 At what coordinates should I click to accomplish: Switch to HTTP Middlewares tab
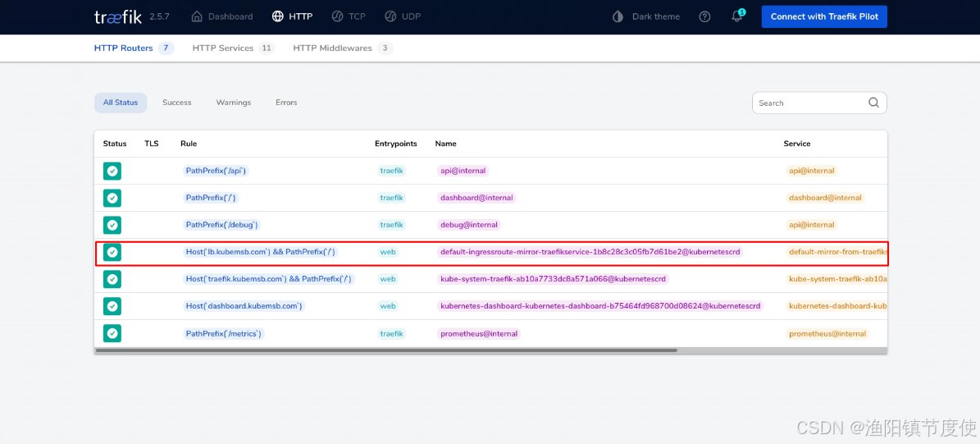click(343, 48)
